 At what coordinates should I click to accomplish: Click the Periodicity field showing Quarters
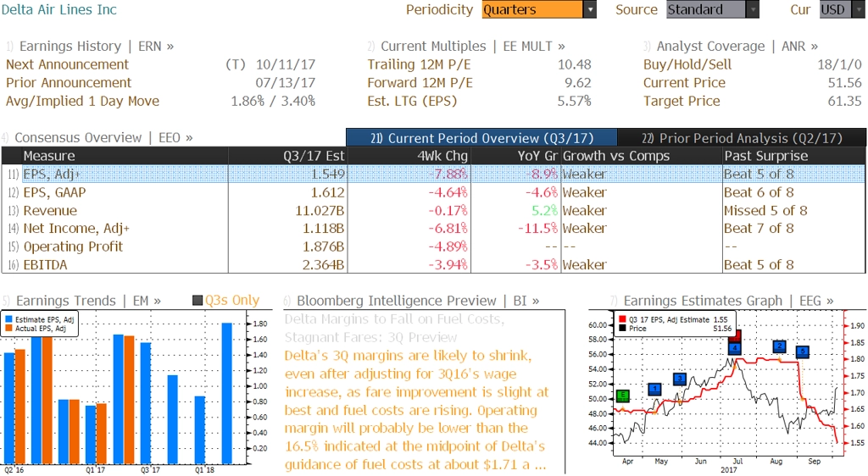(532, 9)
